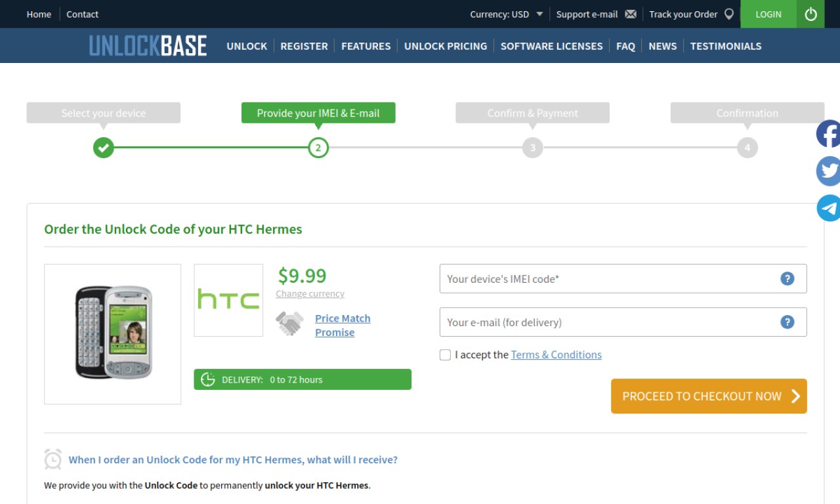Click the $9.99 price text
The width and height of the screenshot is (840, 504).
pos(302,275)
